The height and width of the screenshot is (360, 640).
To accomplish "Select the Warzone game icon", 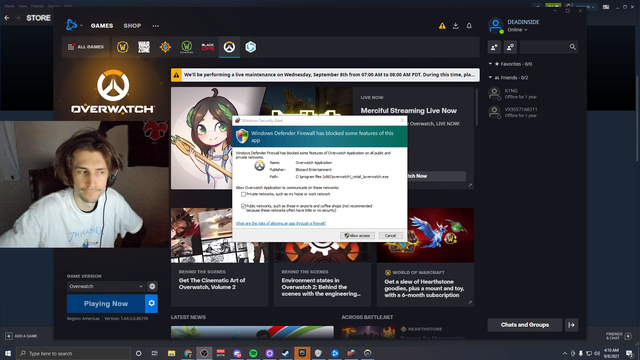I will pos(144,47).
